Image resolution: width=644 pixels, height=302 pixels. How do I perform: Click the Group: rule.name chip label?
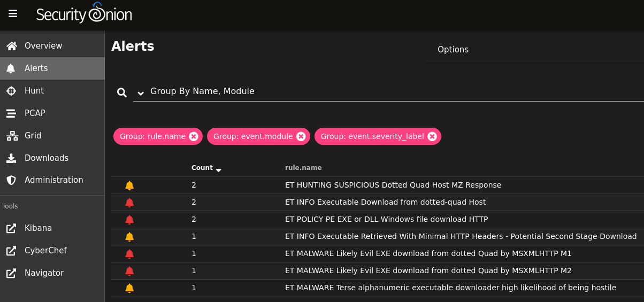[x=152, y=136]
